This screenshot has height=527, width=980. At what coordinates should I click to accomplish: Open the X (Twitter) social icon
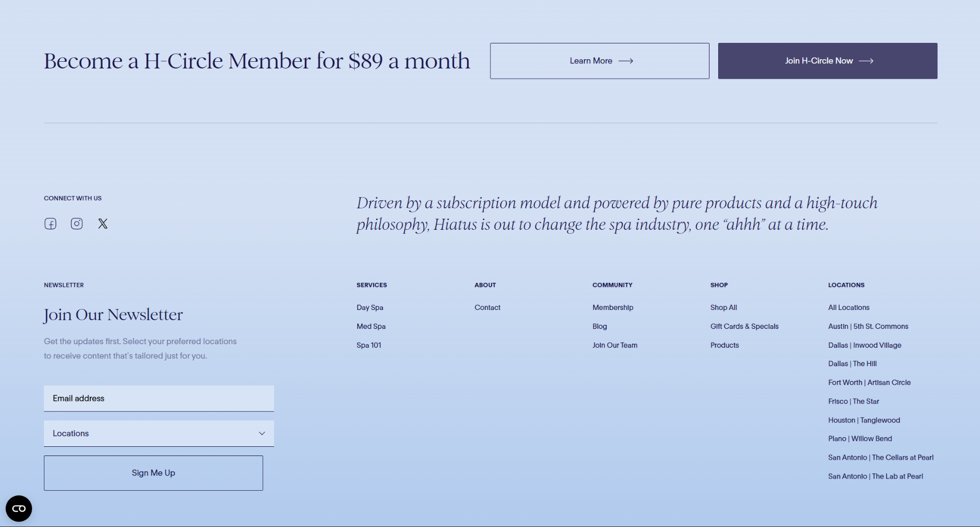point(103,224)
